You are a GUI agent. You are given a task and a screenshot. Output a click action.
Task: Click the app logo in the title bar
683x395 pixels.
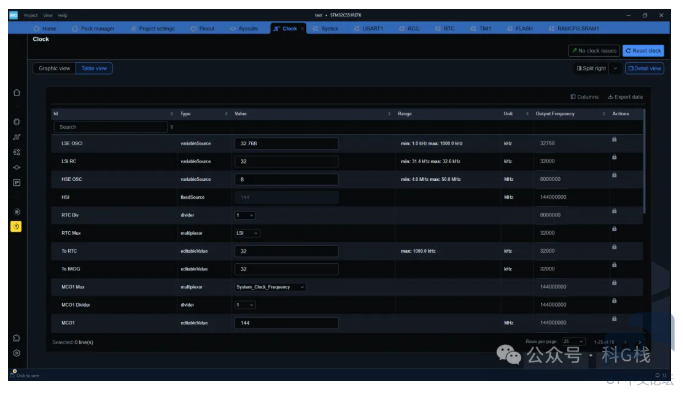pyautogui.click(x=14, y=15)
